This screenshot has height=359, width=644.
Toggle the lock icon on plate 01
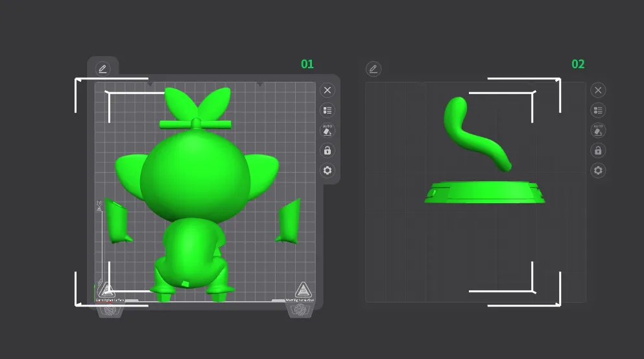(328, 151)
